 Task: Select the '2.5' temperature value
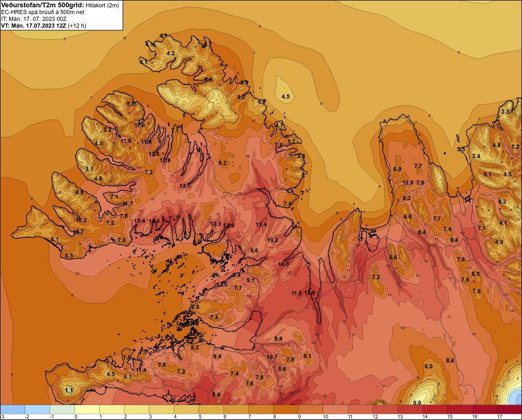click(x=505, y=112)
